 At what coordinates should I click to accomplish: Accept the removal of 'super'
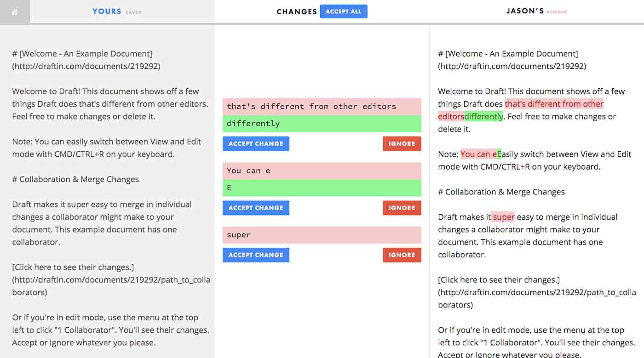256,255
